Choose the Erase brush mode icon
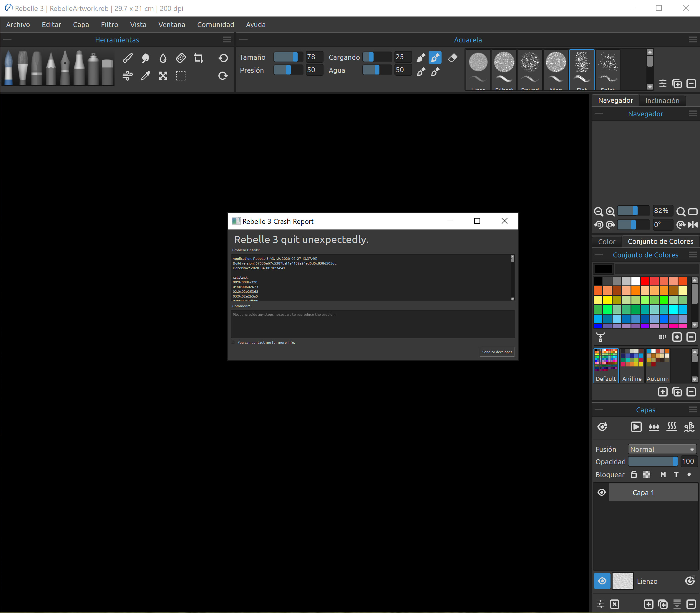The width and height of the screenshot is (700, 613). pyautogui.click(x=452, y=57)
